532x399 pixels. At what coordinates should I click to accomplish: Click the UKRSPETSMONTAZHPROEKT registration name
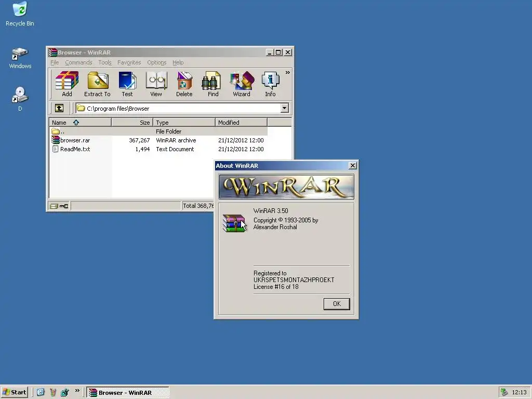point(294,280)
